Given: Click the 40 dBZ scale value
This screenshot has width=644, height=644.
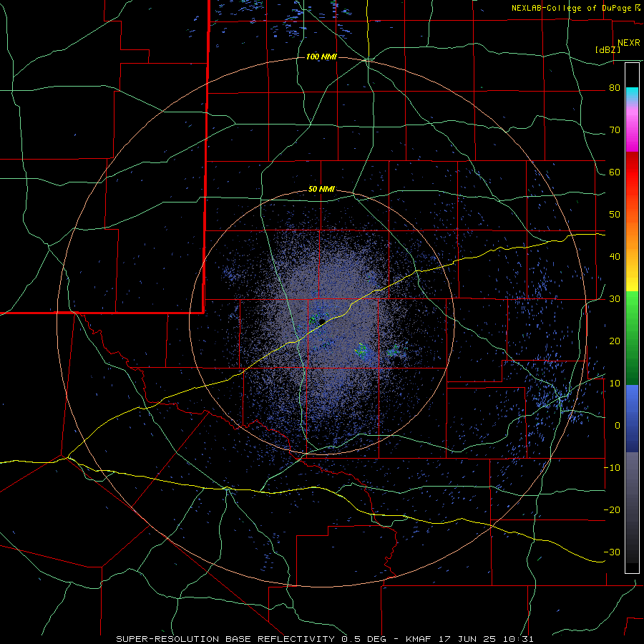Looking at the screenshot, I should tap(615, 257).
